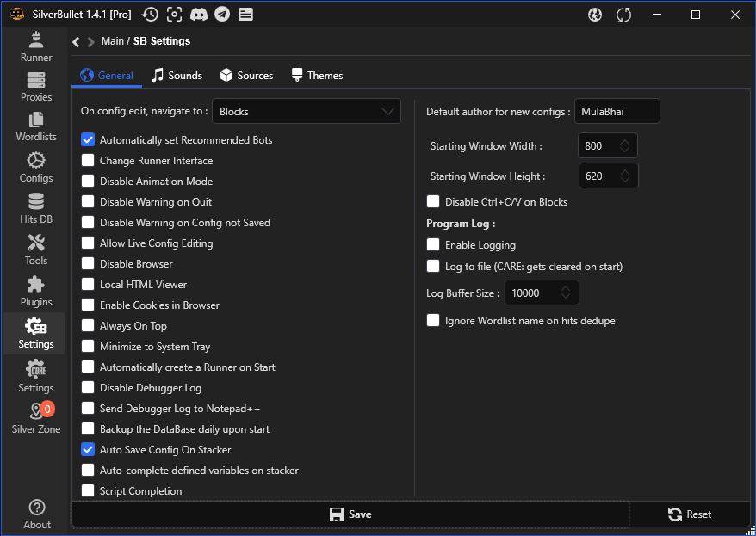Go to Proxies in the sidebar

click(36, 87)
